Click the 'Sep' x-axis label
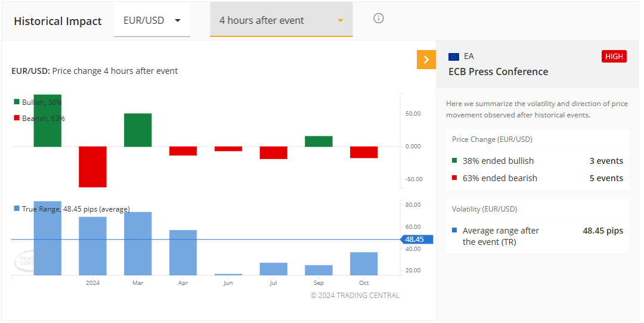Image resolution: width=644 pixels, height=323 pixels. click(318, 283)
